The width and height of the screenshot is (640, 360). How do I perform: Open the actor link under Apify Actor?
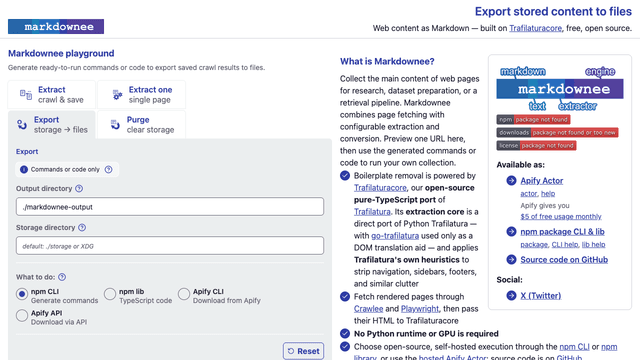click(529, 193)
